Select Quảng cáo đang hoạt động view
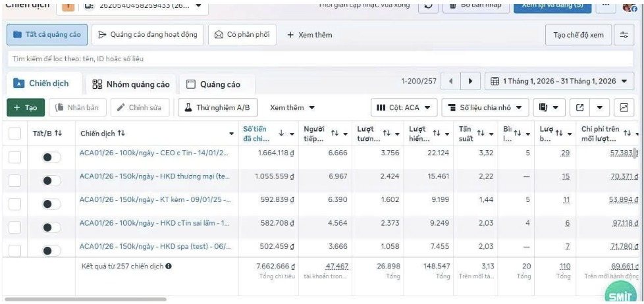Screen dimensions: 644x304 coord(148,34)
